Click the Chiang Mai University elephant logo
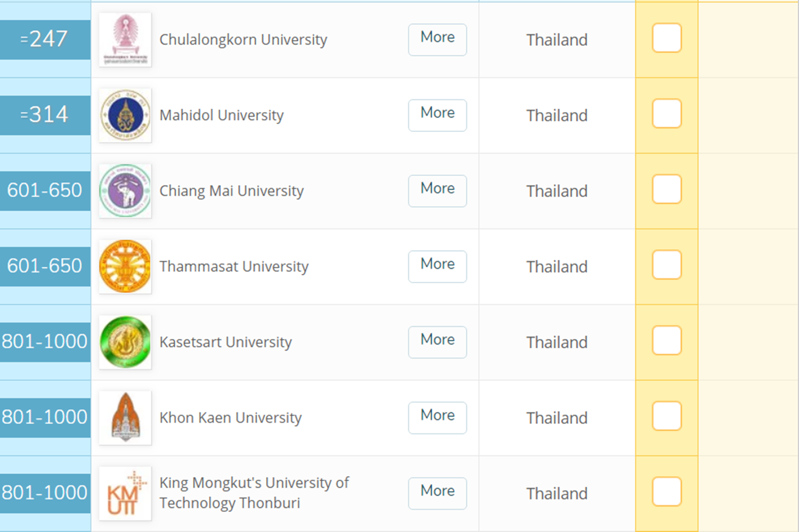The image size is (799, 532). [125, 191]
